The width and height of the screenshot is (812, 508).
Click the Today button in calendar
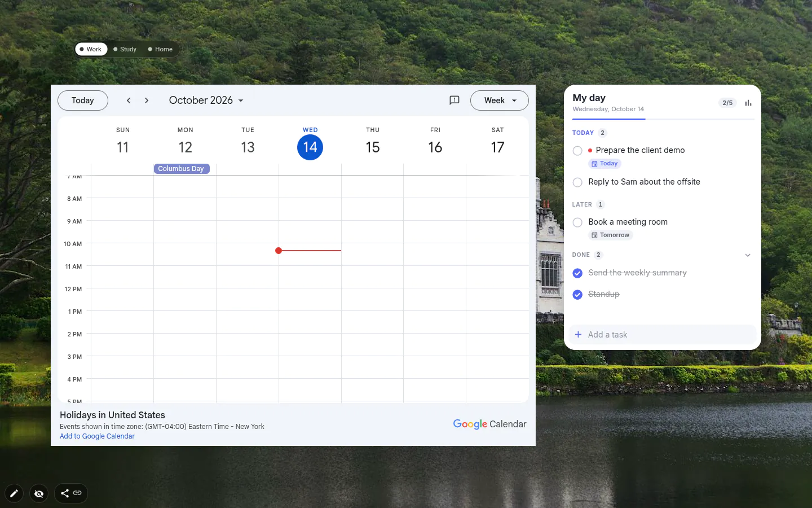(x=83, y=100)
